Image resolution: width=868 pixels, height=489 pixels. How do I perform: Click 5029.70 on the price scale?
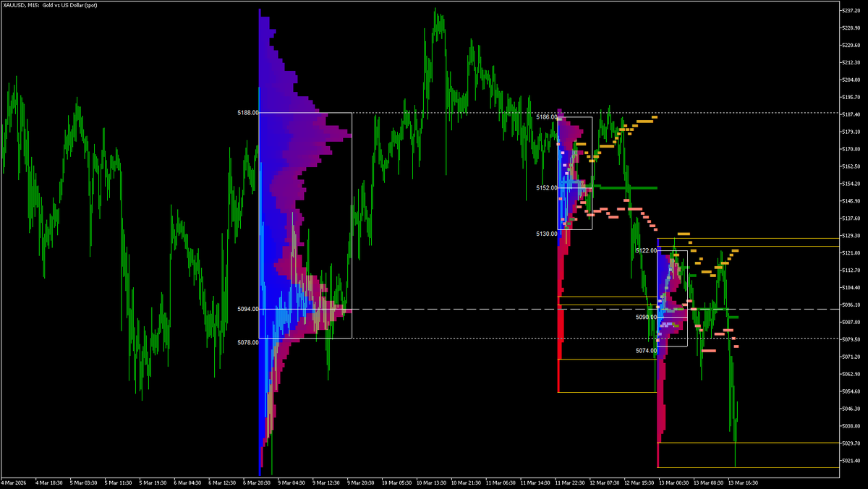[x=851, y=443]
